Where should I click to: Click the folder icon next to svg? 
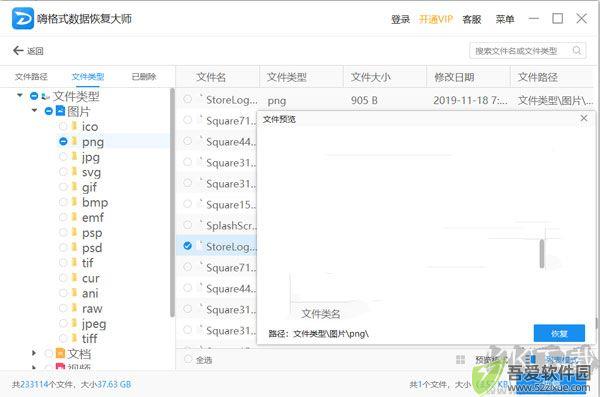74,172
